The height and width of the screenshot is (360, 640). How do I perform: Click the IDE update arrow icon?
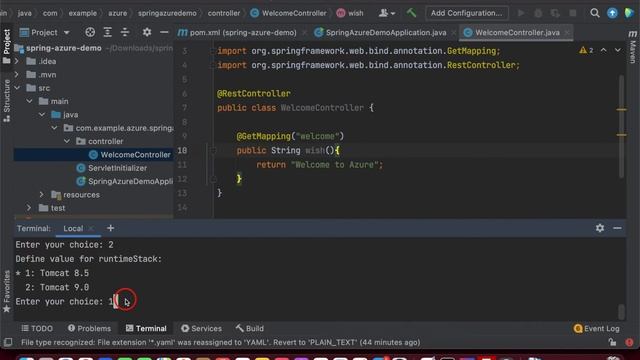(x=612, y=13)
